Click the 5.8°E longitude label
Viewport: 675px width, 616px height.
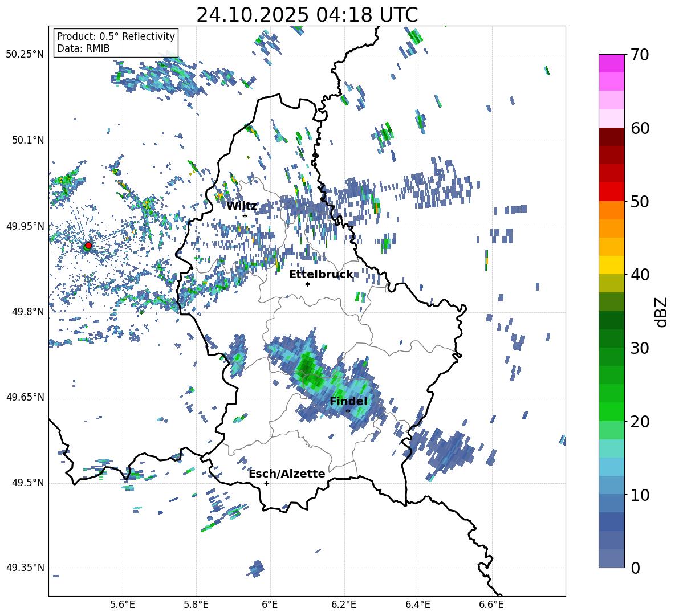(196, 605)
